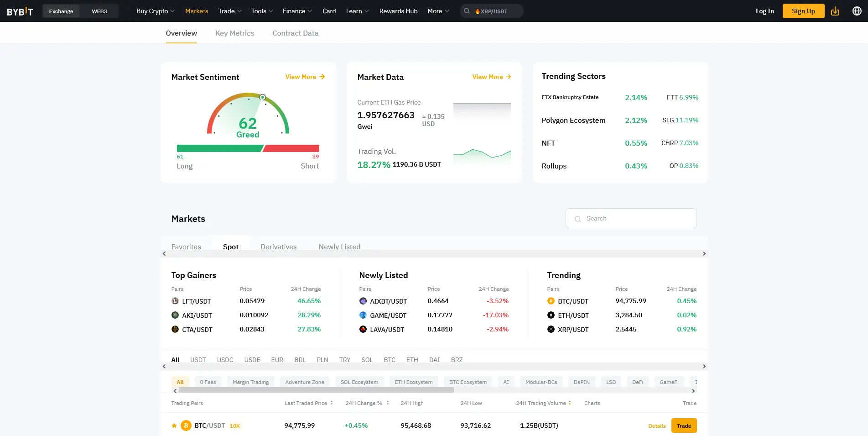The image size is (868, 436).
Task: Switch to Derivatives markets tab
Action: (x=279, y=247)
